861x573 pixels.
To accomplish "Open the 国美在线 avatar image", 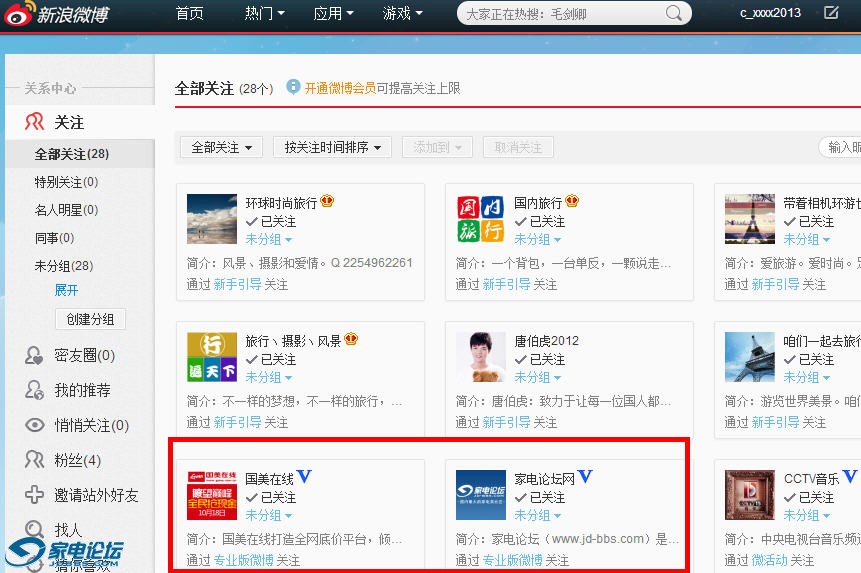I will 212,495.
